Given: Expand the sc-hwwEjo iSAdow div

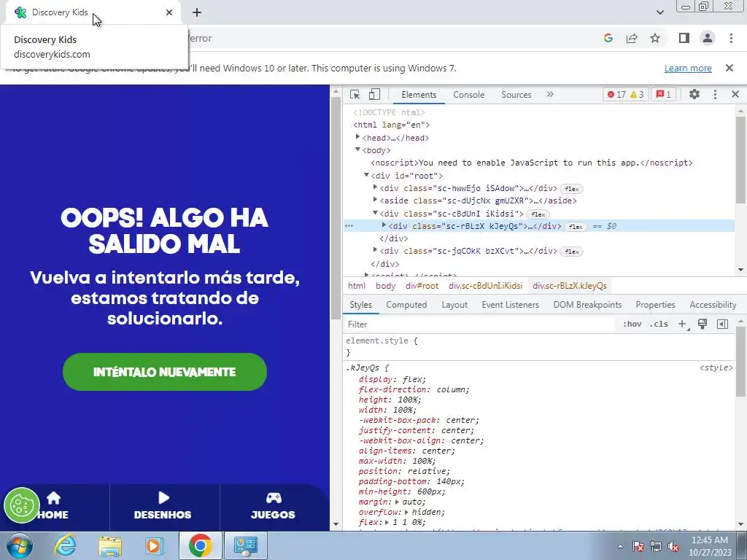Looking at the screenshot, I should 376,187.
